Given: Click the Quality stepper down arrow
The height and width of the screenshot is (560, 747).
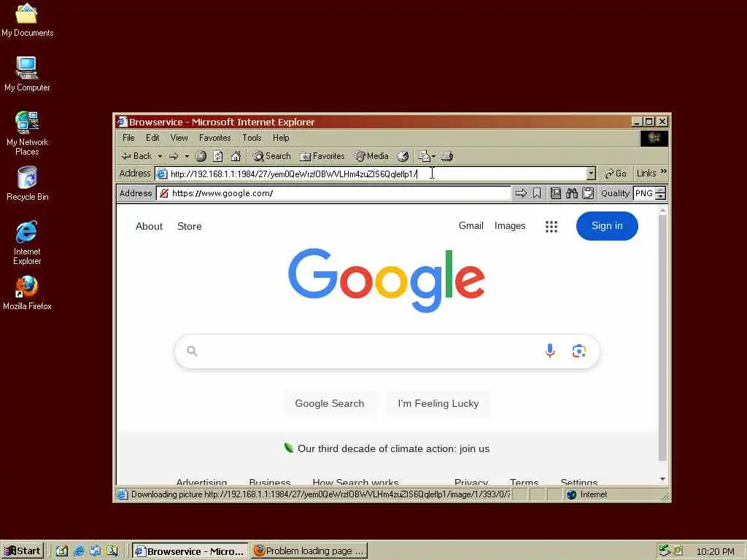Looking at the screenshot, I should (660, 197).
